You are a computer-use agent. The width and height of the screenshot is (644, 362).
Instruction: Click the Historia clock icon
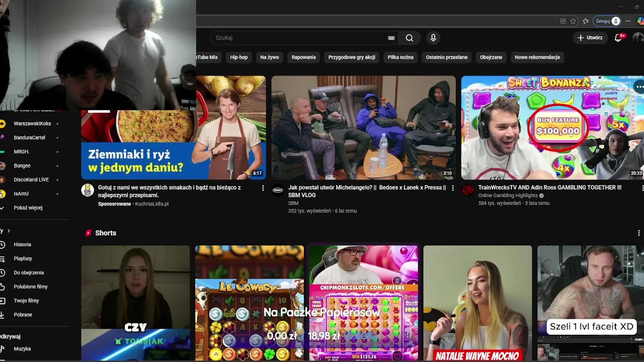(3, 244)
